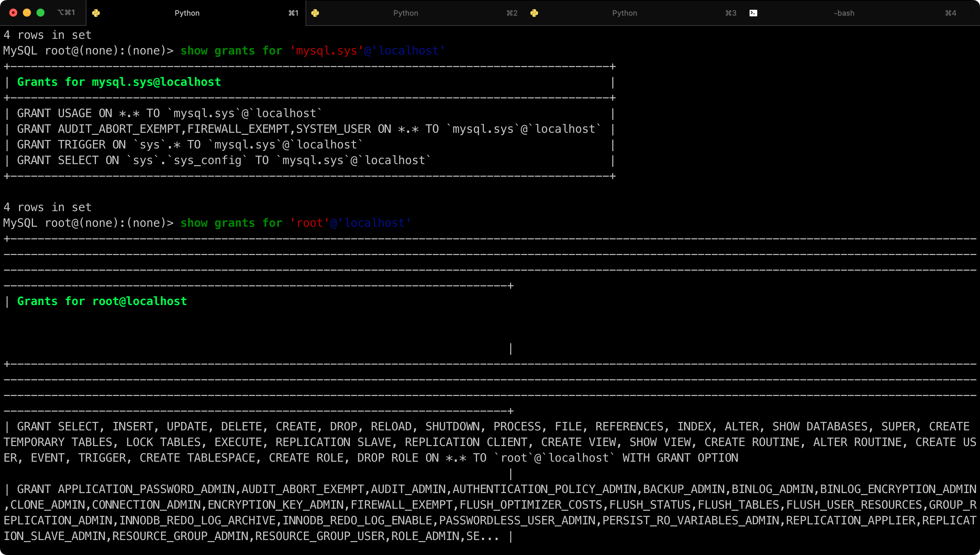Click the ⌘4 shortcut label on bash tab
This screenshot has width=980, height=555.
coord(950,13)
